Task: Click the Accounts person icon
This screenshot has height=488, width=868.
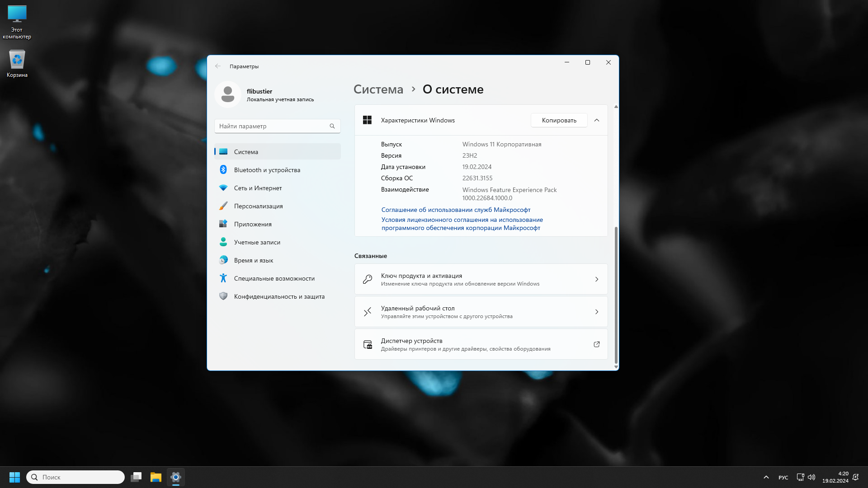Action: coord(223,242)
